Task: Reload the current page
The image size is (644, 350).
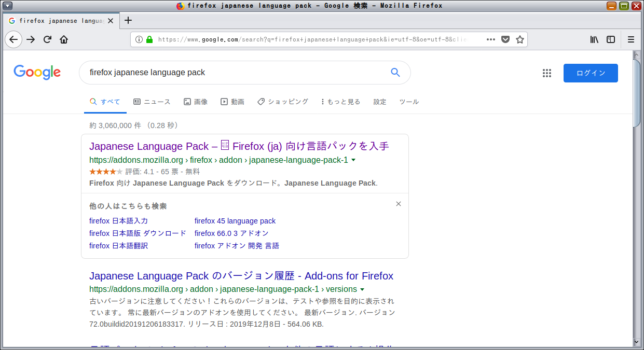Action: [47, 39]
